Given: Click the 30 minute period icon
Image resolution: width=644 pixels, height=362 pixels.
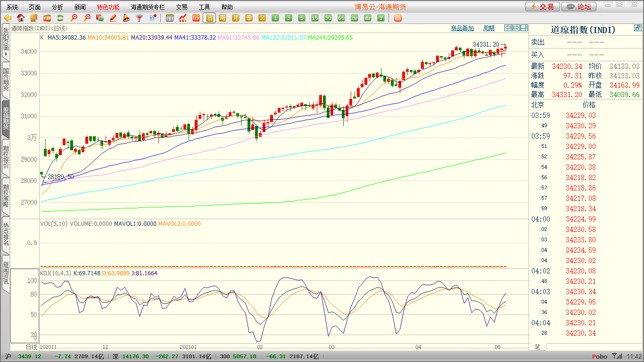Looking at the screenshot, I should [328, 18].
